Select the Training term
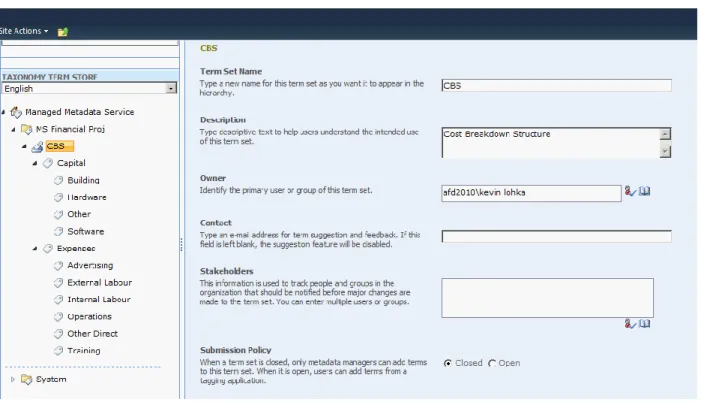Image resolution: width=701 pixels, height=402 pixels. 84,351
